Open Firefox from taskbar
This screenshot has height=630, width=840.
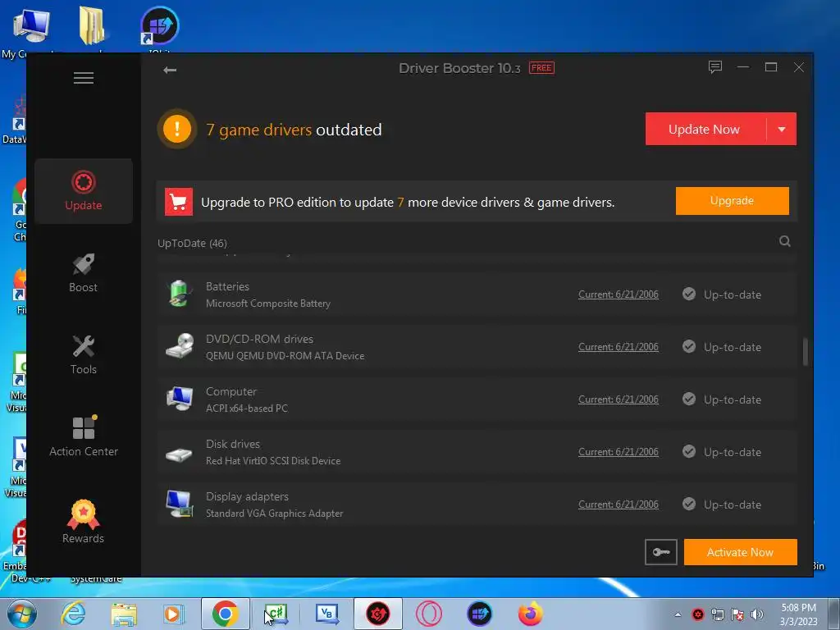531,614
